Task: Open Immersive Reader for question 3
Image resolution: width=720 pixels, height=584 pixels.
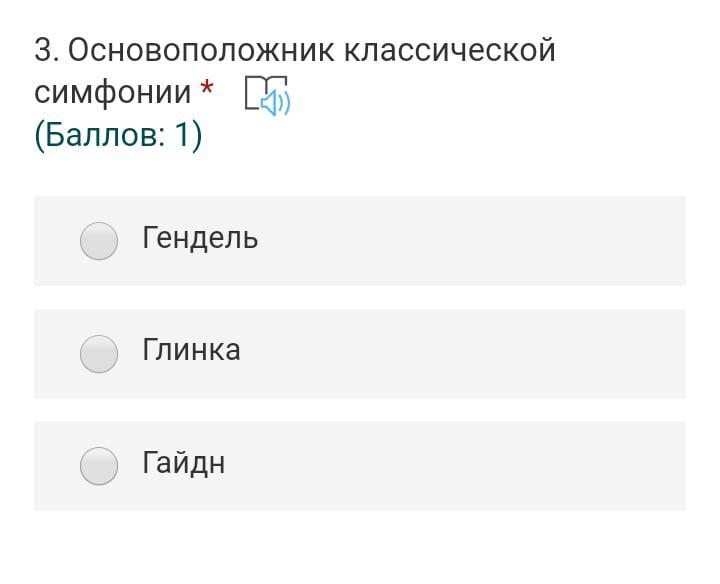Action: click(266, 95)
